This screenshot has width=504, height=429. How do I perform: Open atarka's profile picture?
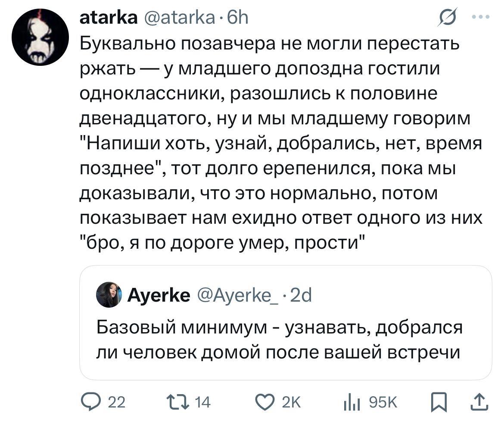(x=40, y=37)
